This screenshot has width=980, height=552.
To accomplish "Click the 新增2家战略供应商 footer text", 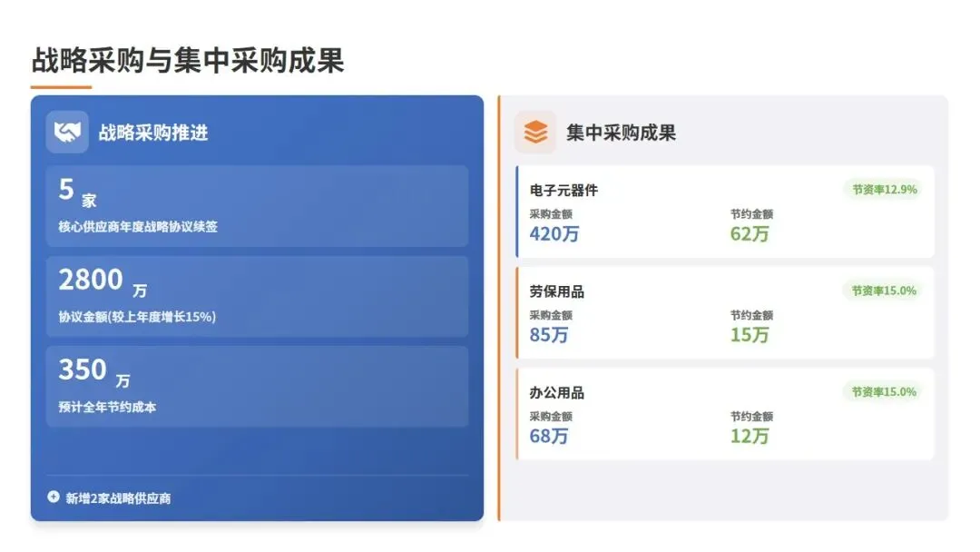I will click(118, 498).
